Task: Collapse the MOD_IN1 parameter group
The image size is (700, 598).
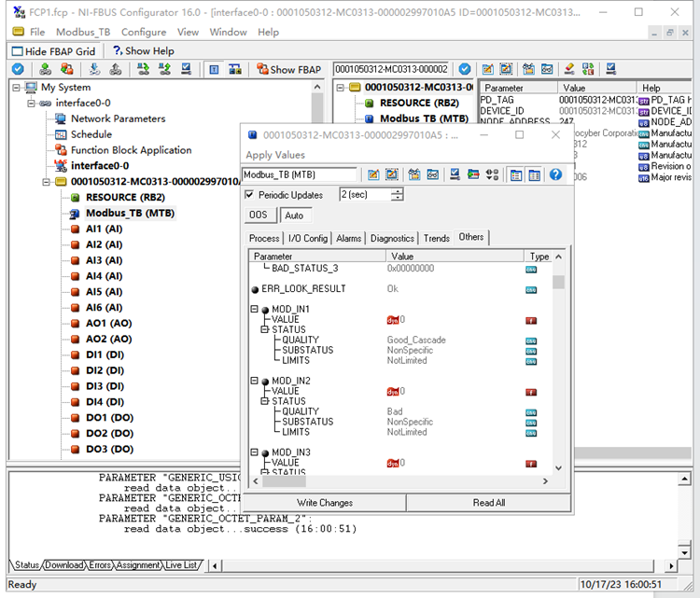Action: click(255, 309)
